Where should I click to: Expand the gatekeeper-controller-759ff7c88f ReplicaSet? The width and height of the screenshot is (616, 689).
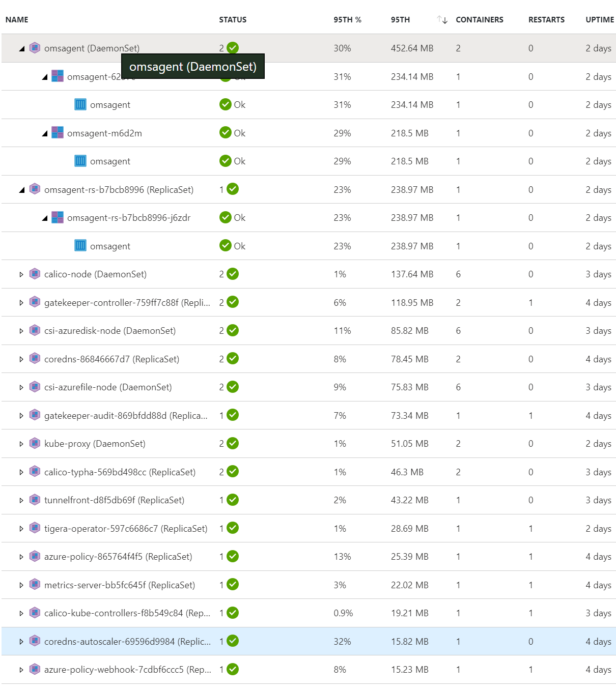click(21, 302)
